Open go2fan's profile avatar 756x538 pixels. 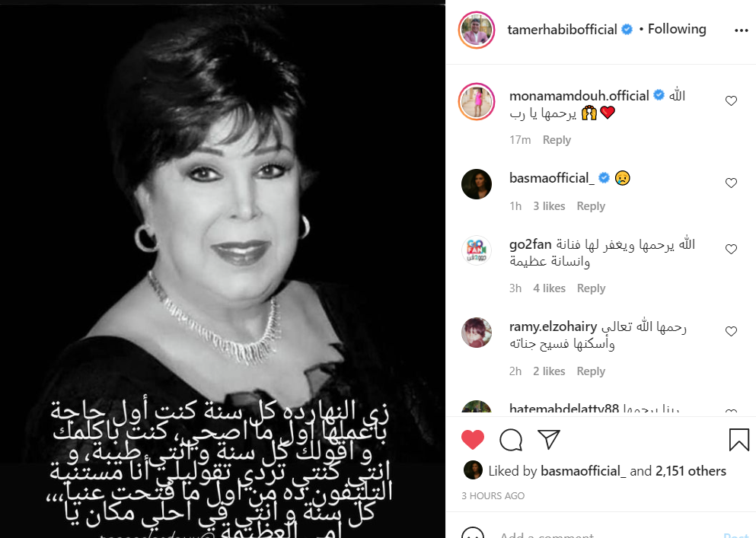click(477, 250)
